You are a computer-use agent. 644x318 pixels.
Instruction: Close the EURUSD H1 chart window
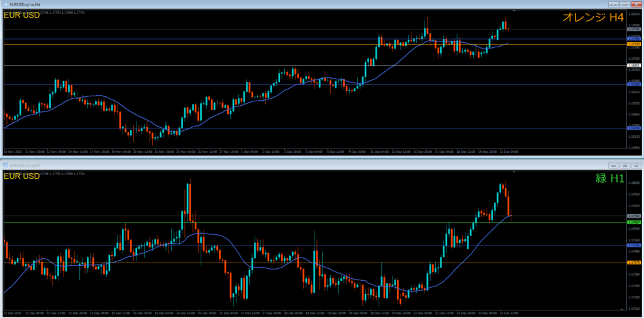(x=635, y=165)
